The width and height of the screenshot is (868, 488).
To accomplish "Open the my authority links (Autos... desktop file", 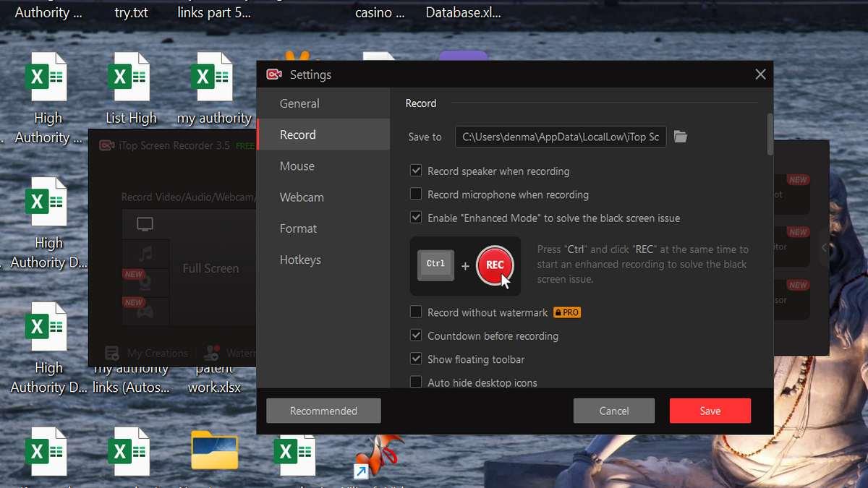I will [x=132, y=378].
